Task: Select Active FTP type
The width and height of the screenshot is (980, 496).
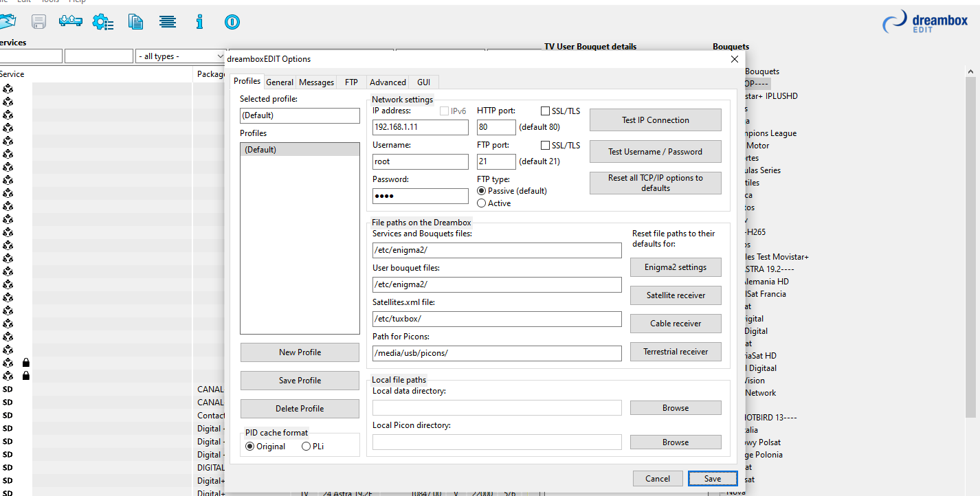Action: click(x=482, y=203)
